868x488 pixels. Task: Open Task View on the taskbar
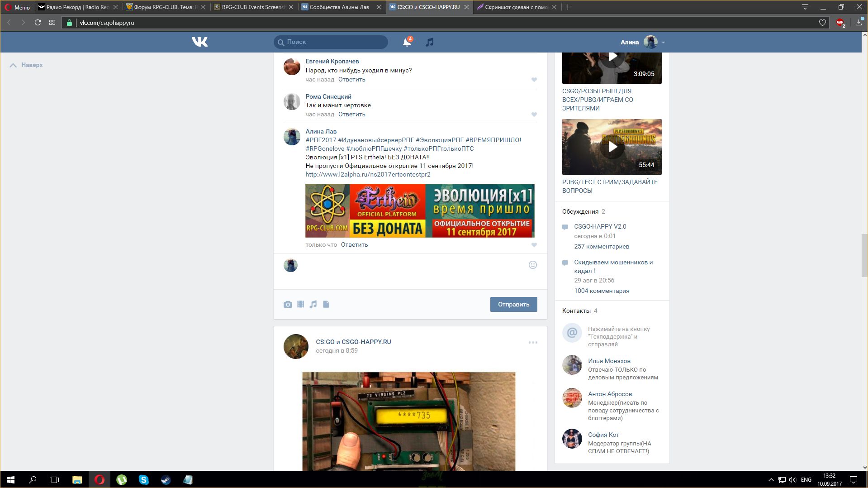[54, 479]
